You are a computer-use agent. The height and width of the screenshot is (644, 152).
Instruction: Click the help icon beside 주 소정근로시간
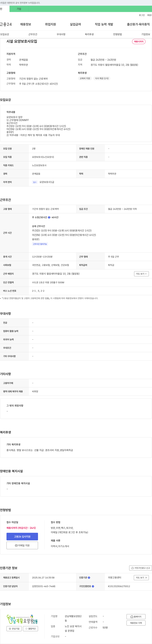pyautogui.click(x=49, y=217)
